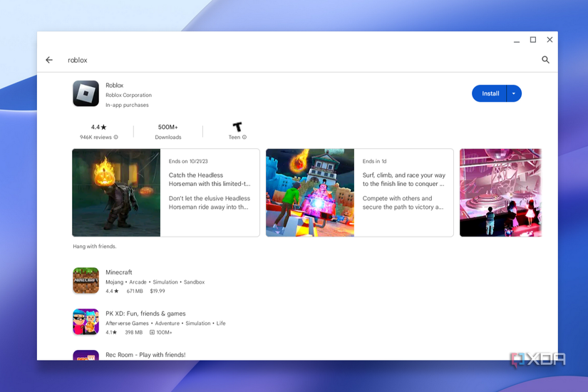
Task: Open the Minecraft listing title
Action: 119,272
